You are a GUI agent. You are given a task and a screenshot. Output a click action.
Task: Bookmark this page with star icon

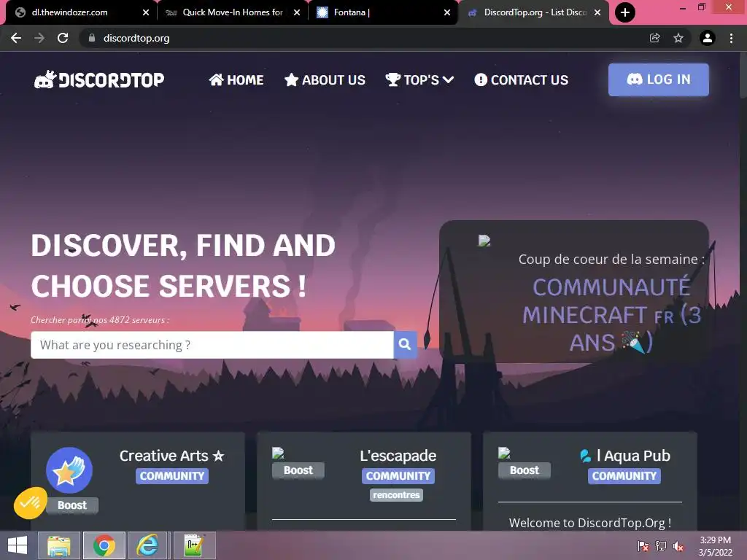pos(678,38)
